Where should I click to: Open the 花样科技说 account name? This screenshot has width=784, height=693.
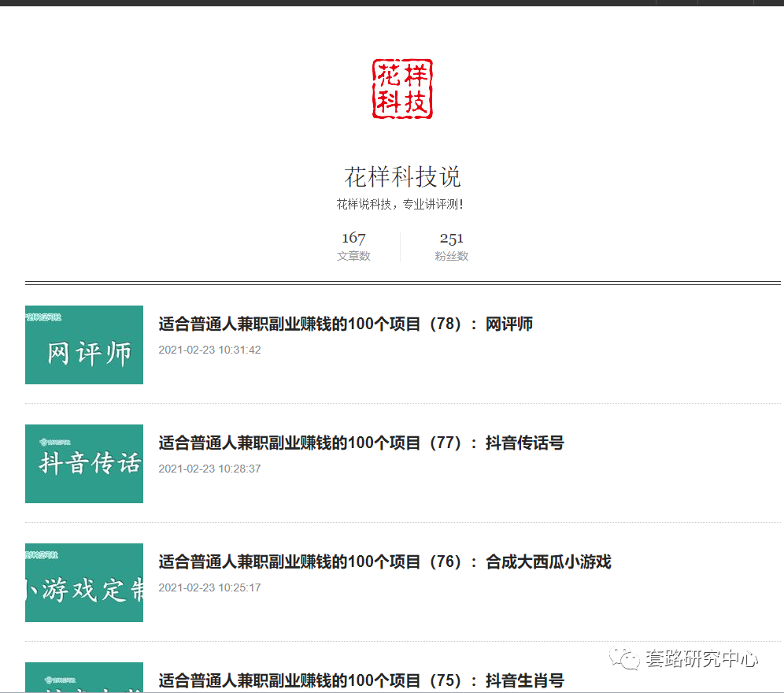(x=401, y=178)
